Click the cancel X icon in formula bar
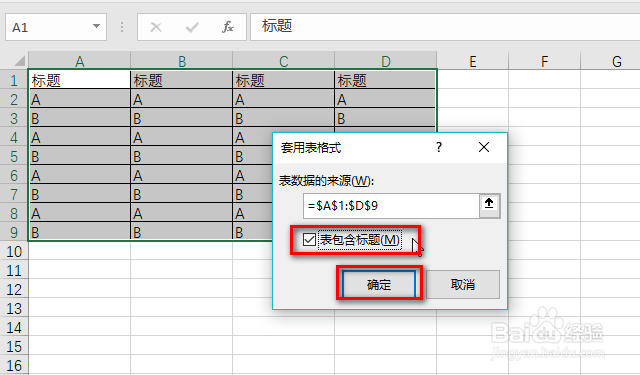The image size is (640, 375). tap(156, 27)
